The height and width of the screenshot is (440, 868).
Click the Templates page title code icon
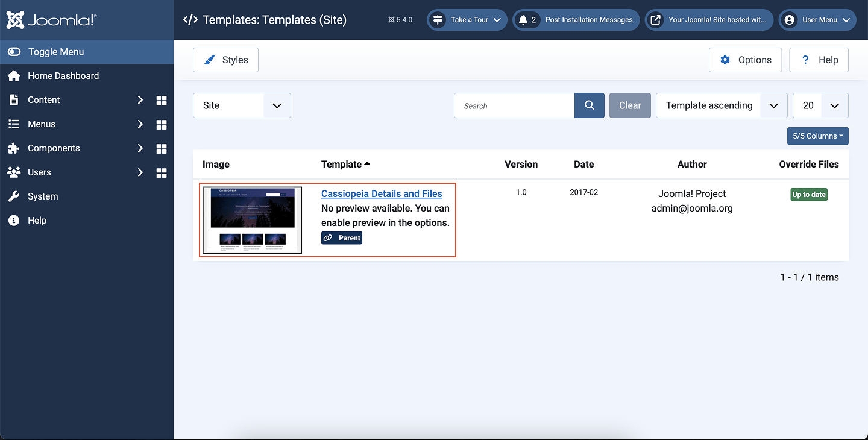[x=190, y=20]
